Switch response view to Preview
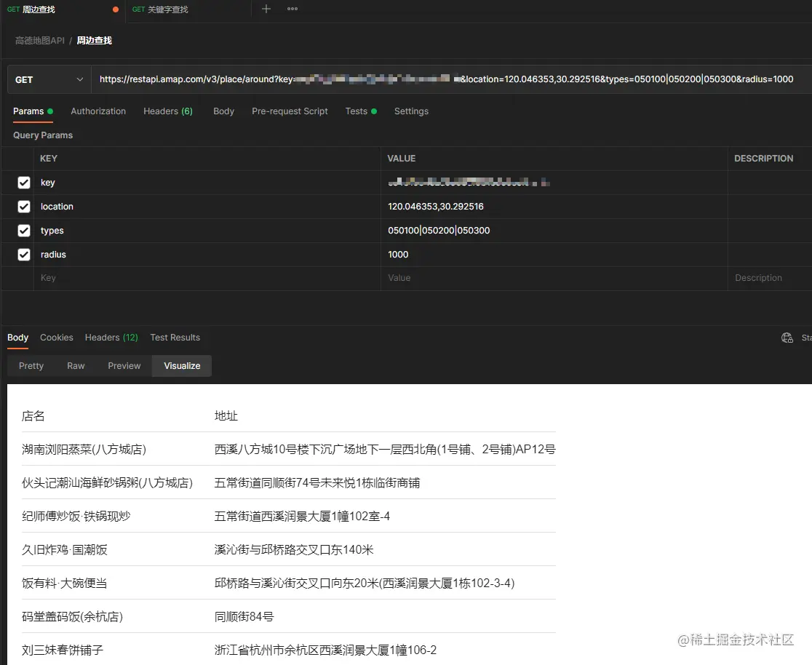 [124, 366]
